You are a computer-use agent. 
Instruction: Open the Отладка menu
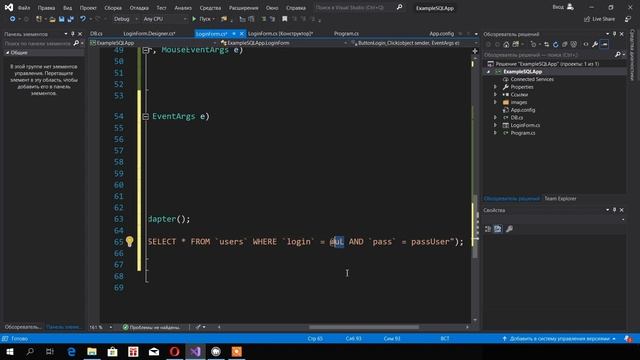(139, 8)
